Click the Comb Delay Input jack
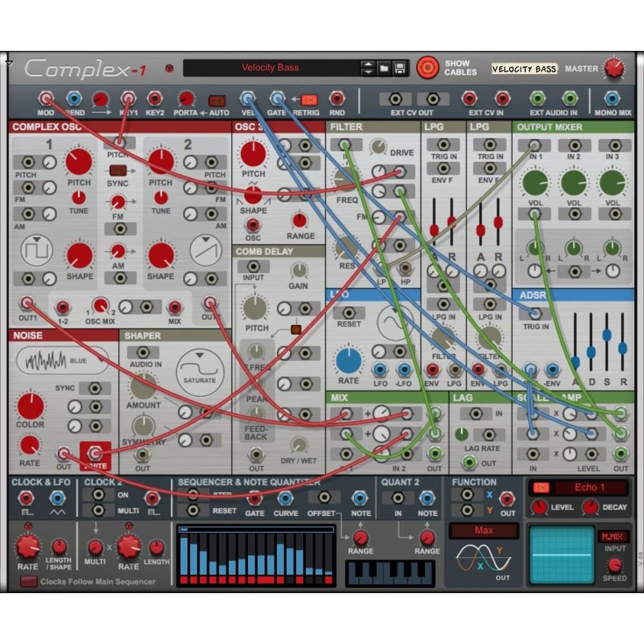 point(252,266)
